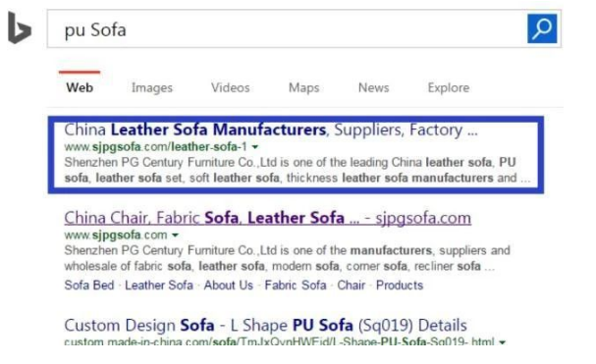Screen dimensions: 596x364
Task: Open the Fabric Sofa sitelink
Action: pos(296,285)
